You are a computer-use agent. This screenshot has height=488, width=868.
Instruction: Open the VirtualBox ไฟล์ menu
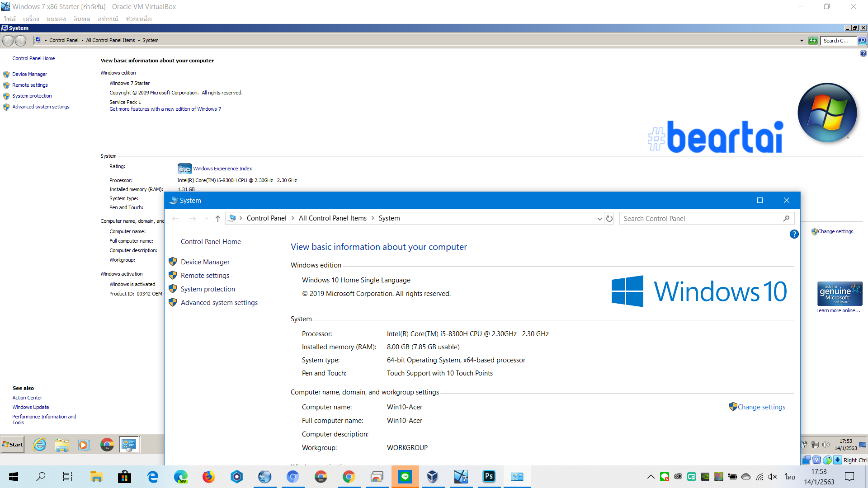(10, 19)
